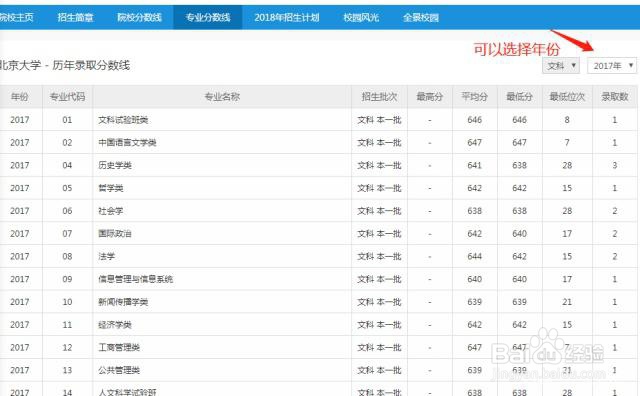This screenshot has width=640, height=396.
Task: Click major code 05 cell
Action: (x=67, y=188)
